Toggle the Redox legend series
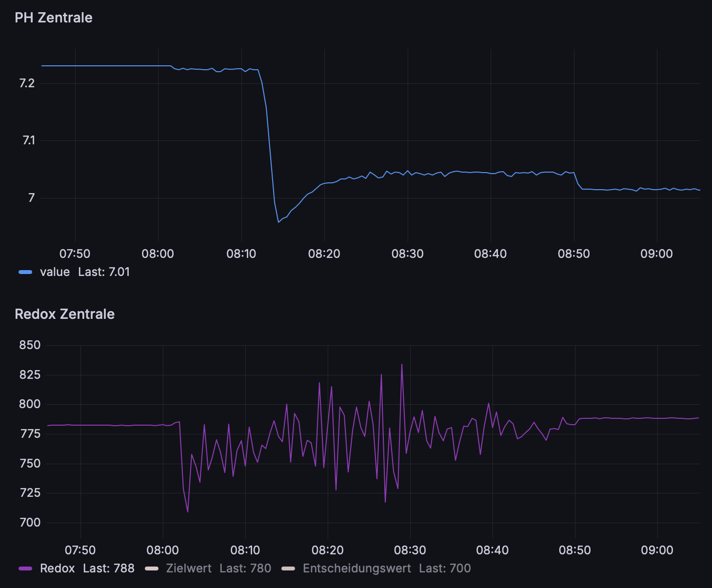Viewport: 712px width, 588px height. tap(58, 568)
